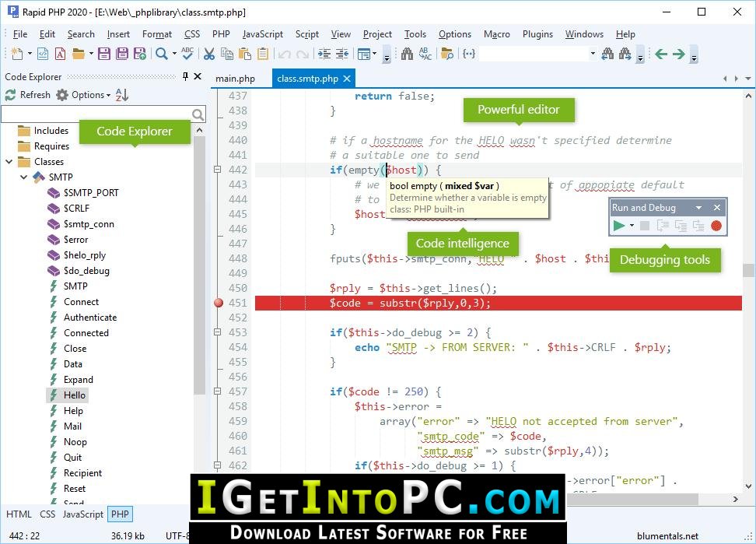Open the New document dropdown arrow
Image resolution: width=756 pixels, height=544 pixels.
[30, 54]
